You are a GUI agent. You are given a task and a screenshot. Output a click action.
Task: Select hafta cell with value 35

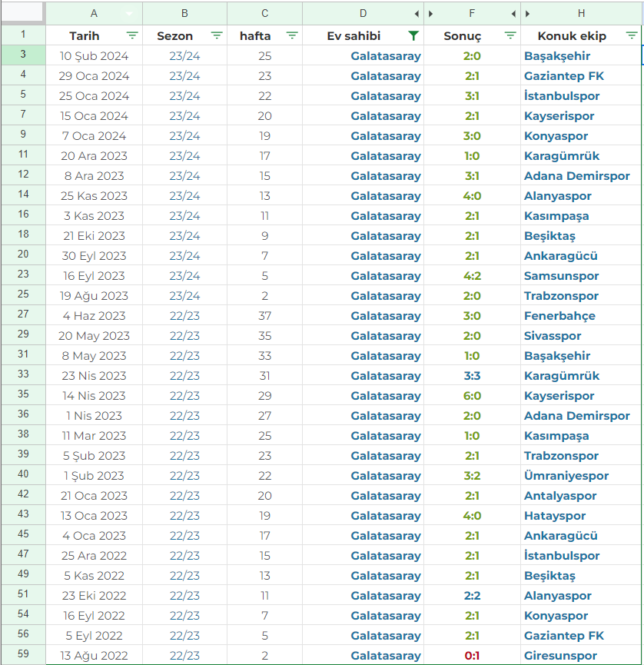pos(264,335)
